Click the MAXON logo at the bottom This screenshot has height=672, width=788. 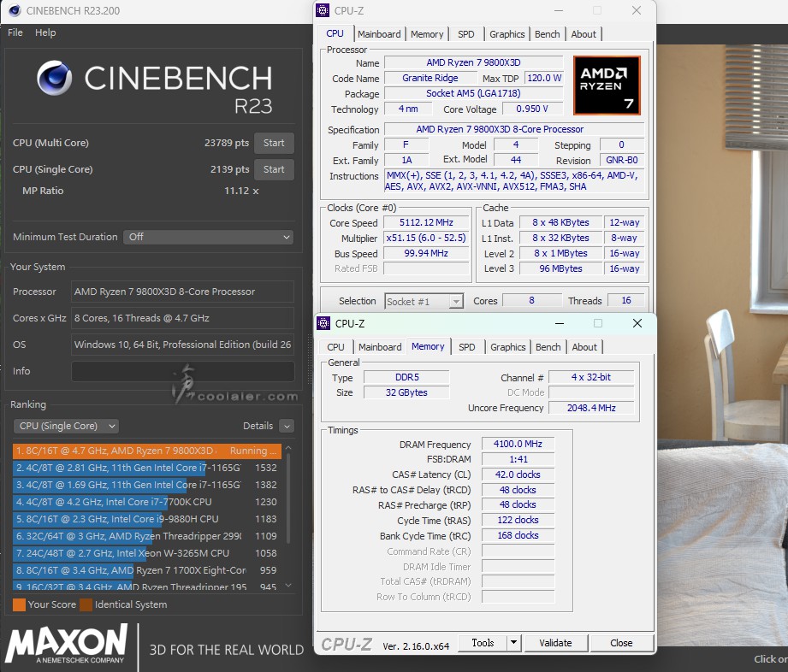[67, 644]
